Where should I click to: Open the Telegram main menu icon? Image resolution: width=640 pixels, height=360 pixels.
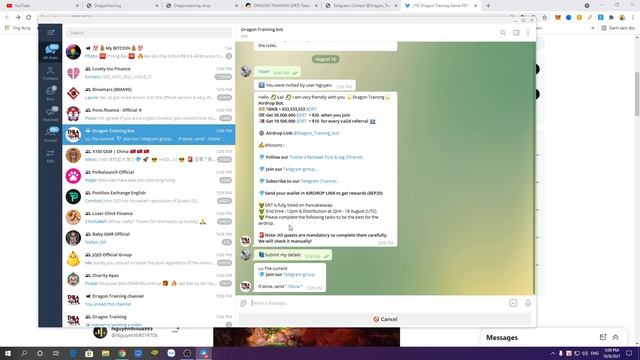(x=50, y=32)
